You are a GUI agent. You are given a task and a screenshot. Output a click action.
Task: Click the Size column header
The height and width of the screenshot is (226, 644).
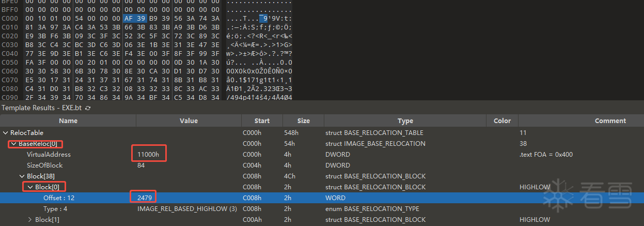tap(303, 121)
